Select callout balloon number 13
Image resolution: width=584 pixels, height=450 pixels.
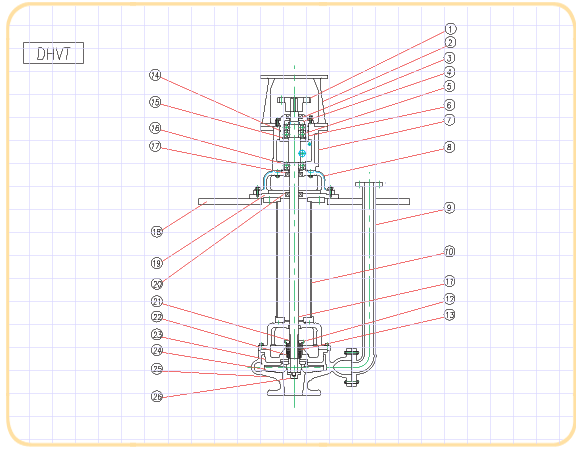tap(450, 315)
